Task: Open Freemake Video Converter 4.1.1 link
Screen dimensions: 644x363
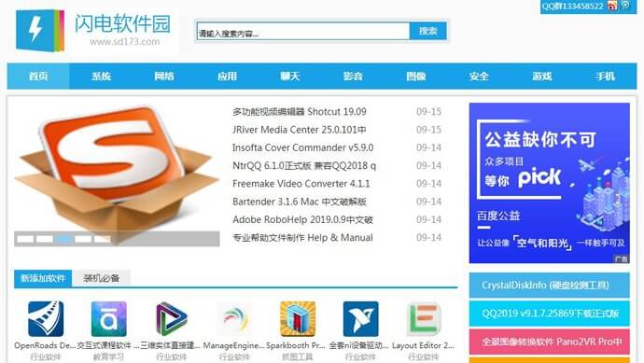Action: pyautogui.click(x=301, y=184)
